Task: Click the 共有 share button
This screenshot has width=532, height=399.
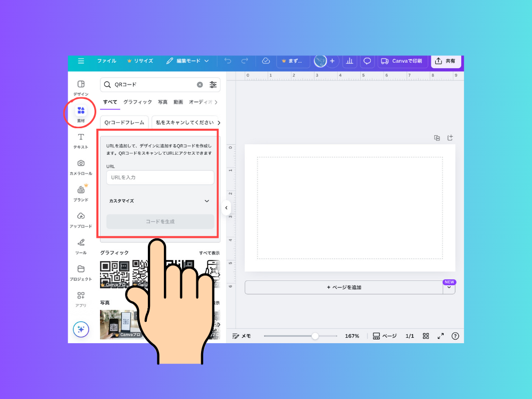Action: coord(445,61)
